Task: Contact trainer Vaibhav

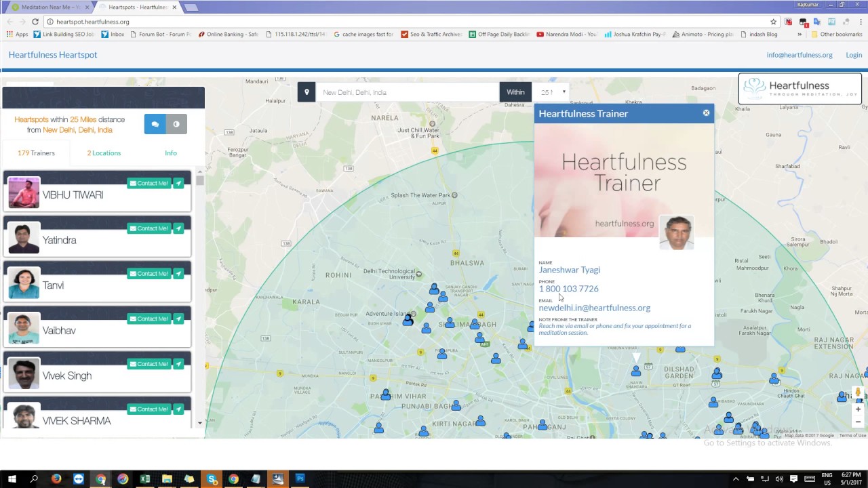Action: [x=149, y=319]
